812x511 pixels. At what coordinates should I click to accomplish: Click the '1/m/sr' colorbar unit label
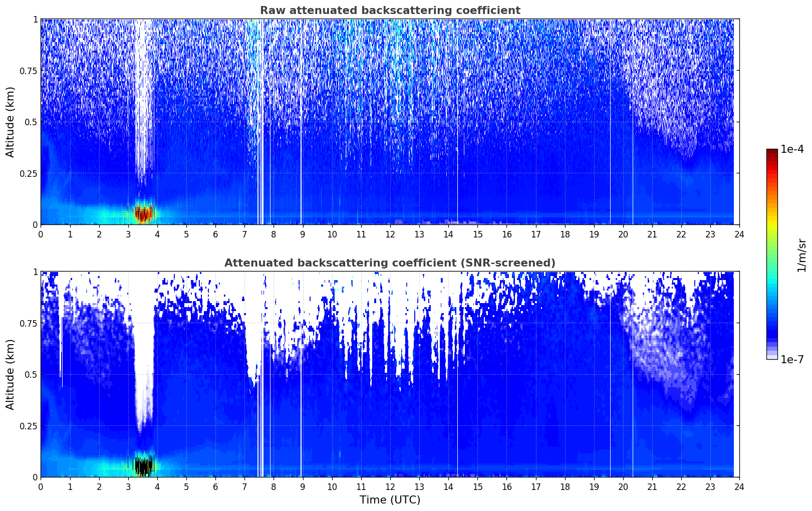coord(801,254)
